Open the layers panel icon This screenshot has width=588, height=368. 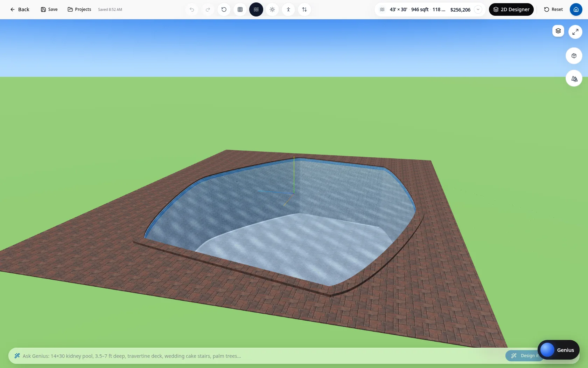558,31
